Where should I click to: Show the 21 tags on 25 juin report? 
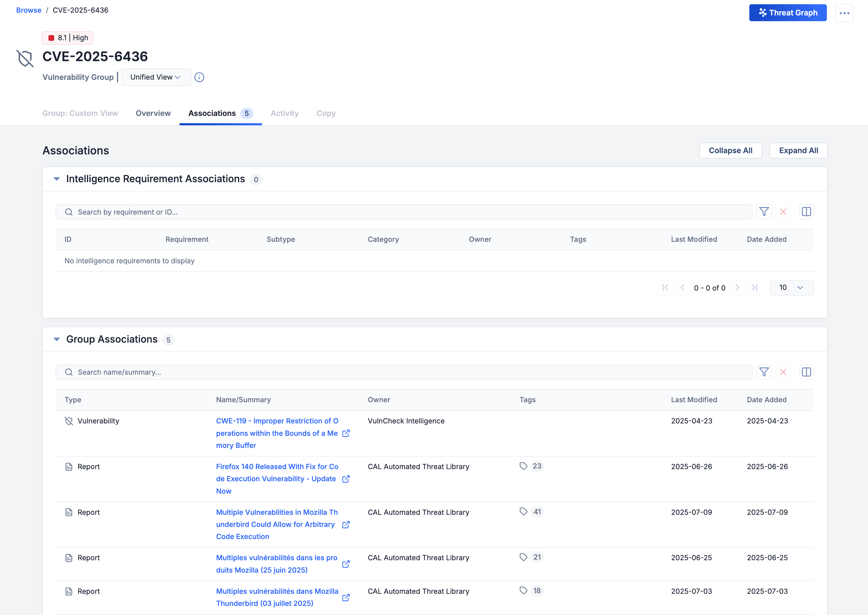click(532, 557)
